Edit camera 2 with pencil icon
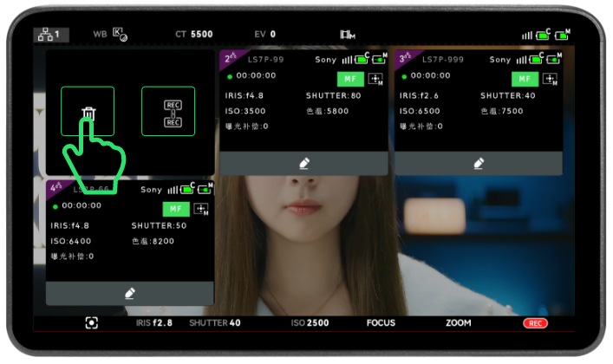 (x=304, y=163)
